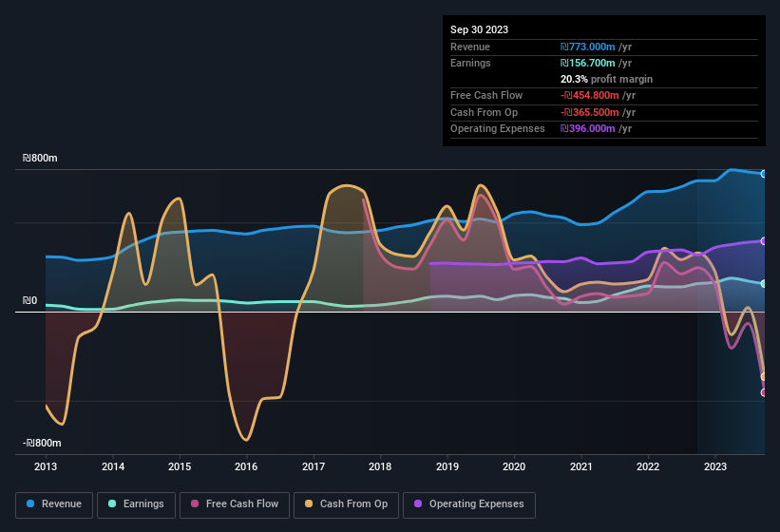The image size is (780, 532).
Task: Toggle the Operating Expenses legend button
Action: tap(469, 504)
